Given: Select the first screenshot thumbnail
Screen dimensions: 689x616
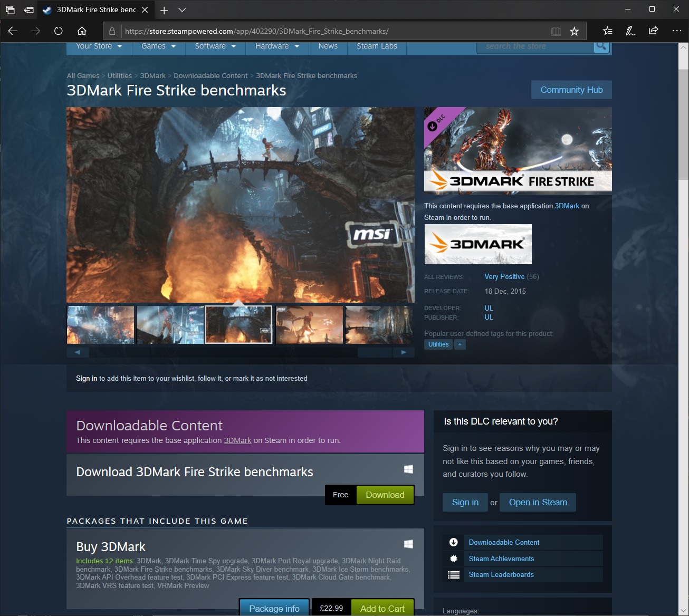Looking at the screenshot, I should [100, 325].
